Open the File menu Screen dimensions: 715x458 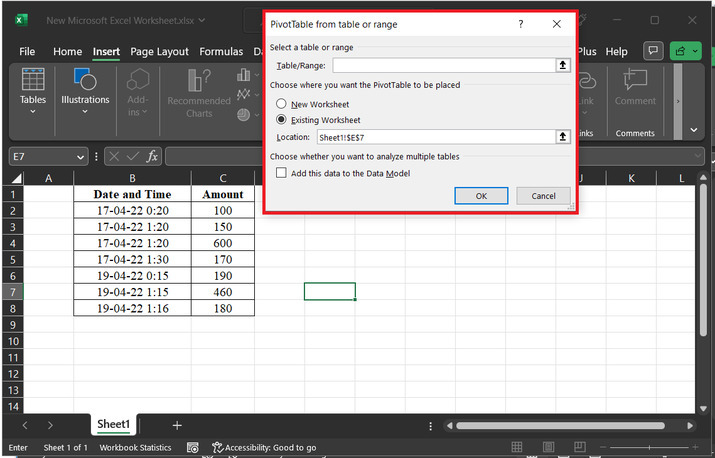pyautogui.click(x=27, y=52)
